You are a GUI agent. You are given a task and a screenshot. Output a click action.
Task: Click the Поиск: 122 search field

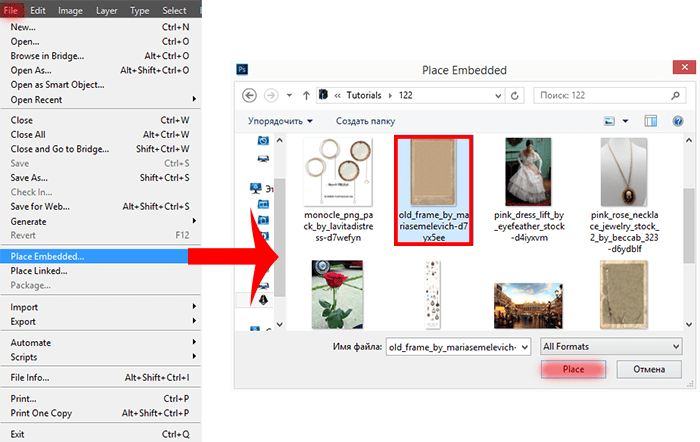tap(609, 95)
